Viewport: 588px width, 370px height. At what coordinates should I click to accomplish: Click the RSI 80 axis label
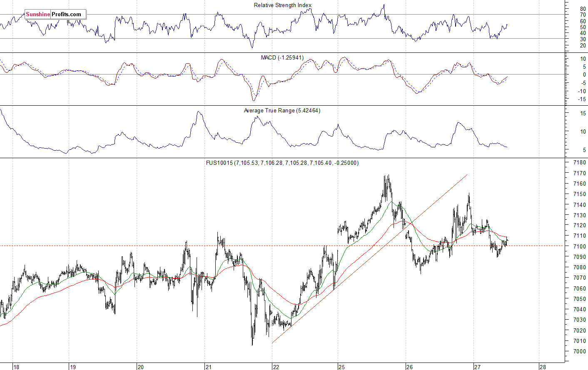coord(583,9)
